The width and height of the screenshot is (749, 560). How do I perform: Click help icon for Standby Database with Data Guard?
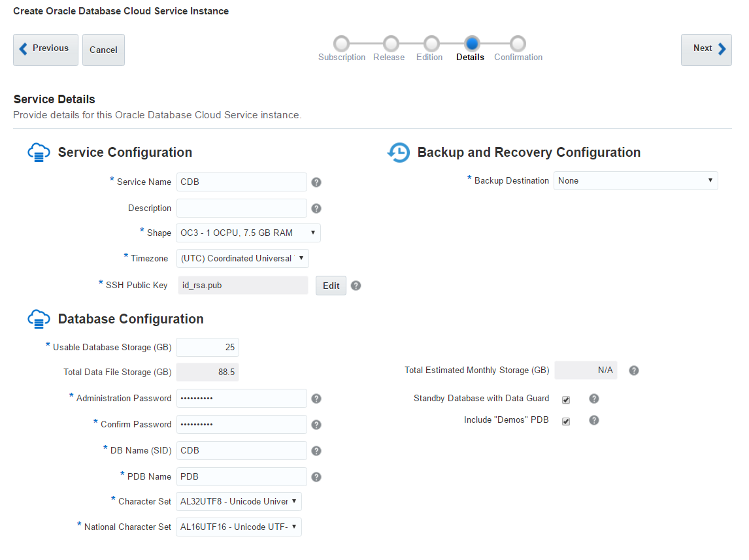click(593, 399)
